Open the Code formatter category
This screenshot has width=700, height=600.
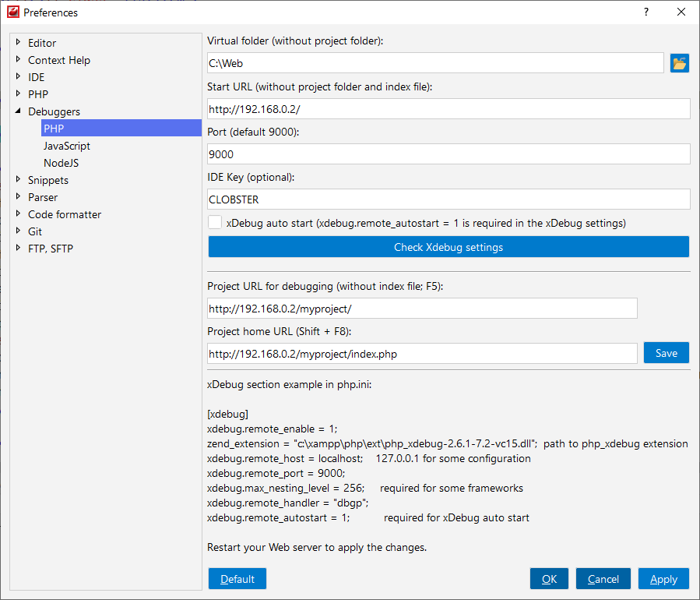point(65,214)
